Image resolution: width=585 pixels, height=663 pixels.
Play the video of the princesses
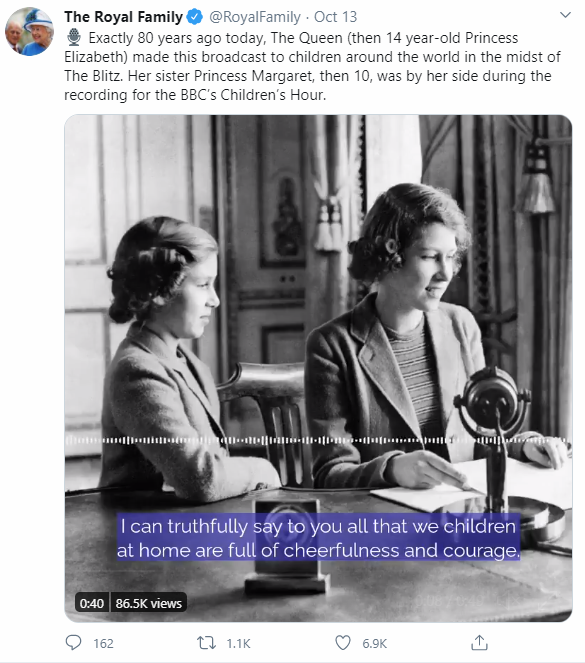[x=318, y=368]
